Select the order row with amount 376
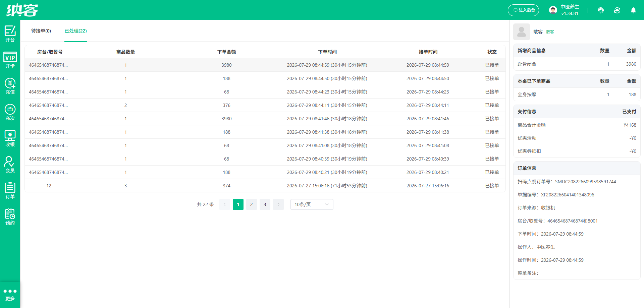Screen dimensions: 644x308 (x=265, y=105)
